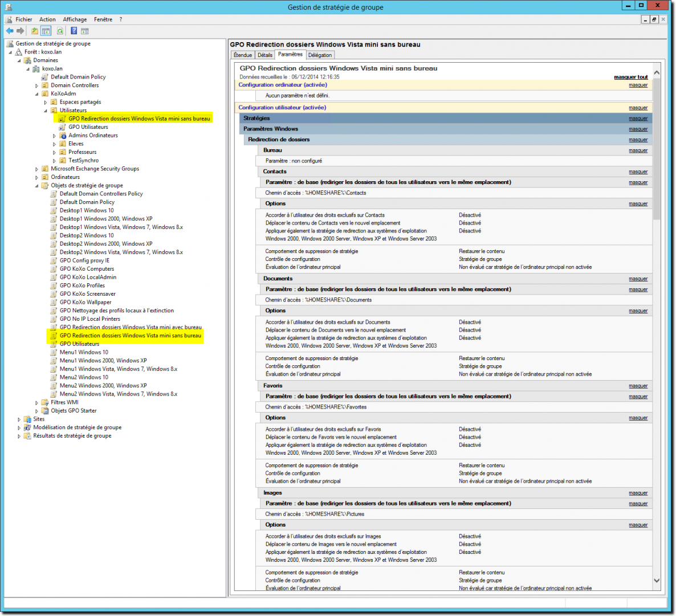Click the root Gestion de stratégie de groupe tree icon
This screenshot has width=676, height=616.
pyautogui.click(x=10, y=43)
